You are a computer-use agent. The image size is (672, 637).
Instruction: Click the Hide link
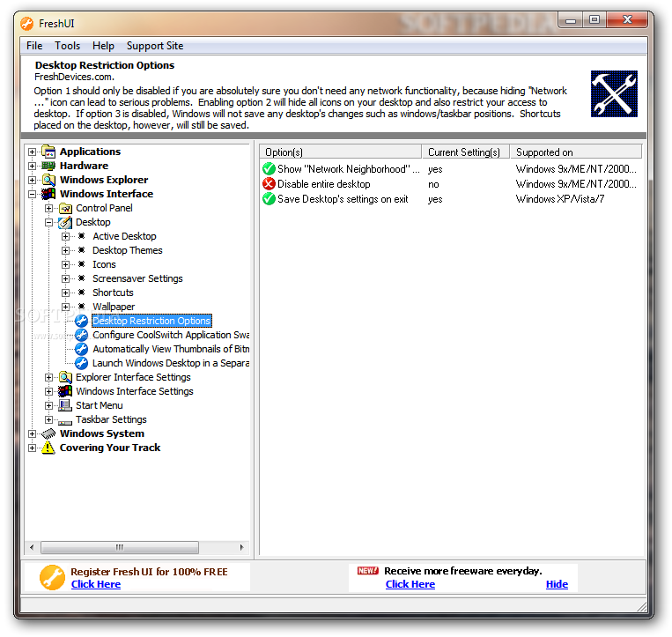[557, 584]
